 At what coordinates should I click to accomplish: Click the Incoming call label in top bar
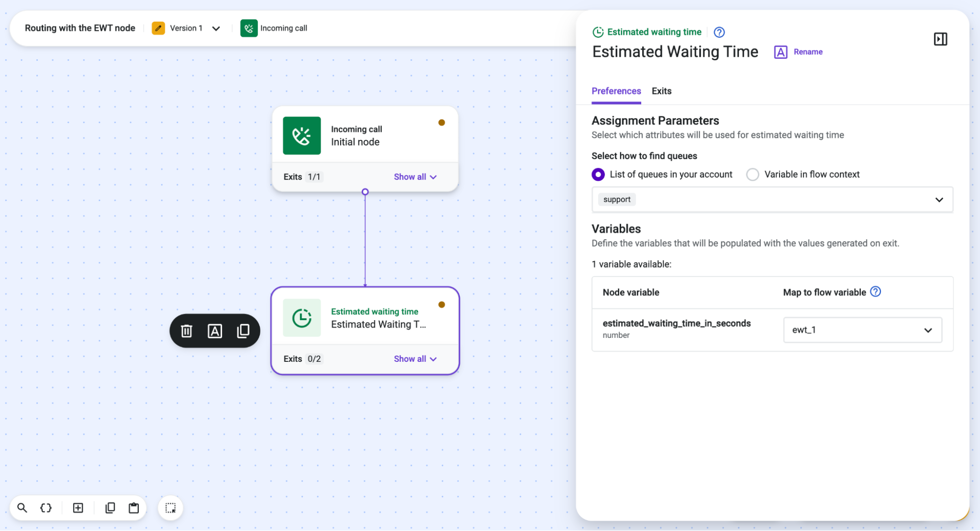[283, 28]
